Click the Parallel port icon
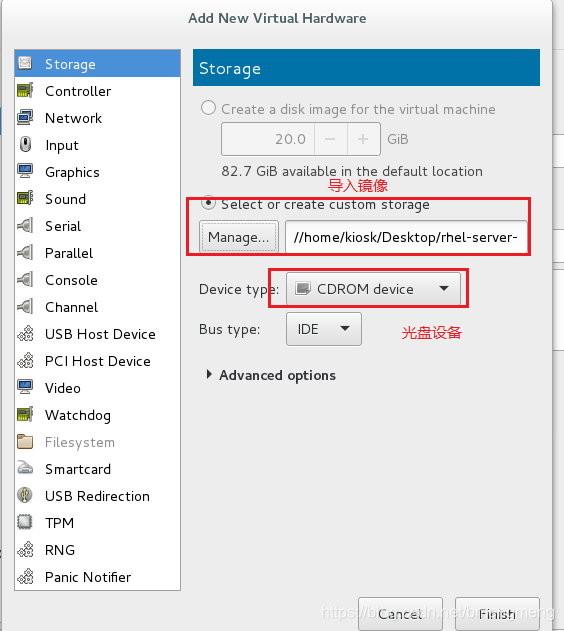 tap(25, 252)
